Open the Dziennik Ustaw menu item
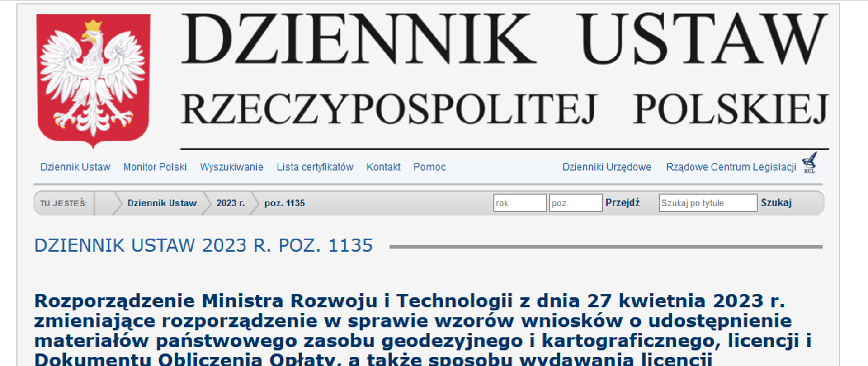Screen dimensions: 868x366 pyautogui.click(x=75, y=167)
